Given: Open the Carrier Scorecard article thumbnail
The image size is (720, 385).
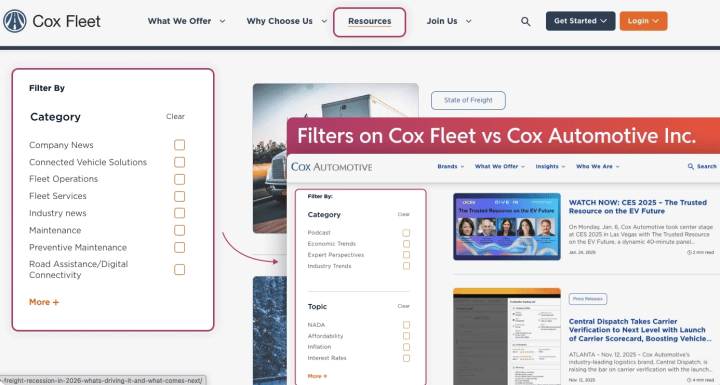Looking at the screenshot, I should point(507,336).
